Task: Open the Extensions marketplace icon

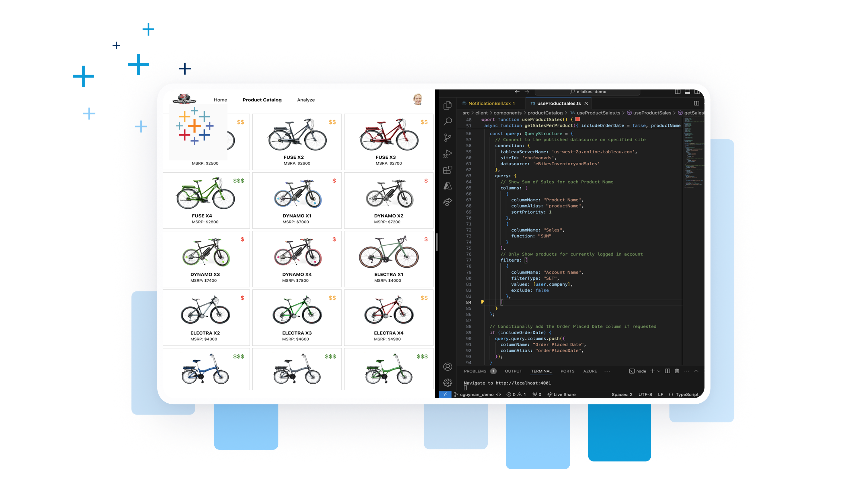Action: tap(447, 169)
